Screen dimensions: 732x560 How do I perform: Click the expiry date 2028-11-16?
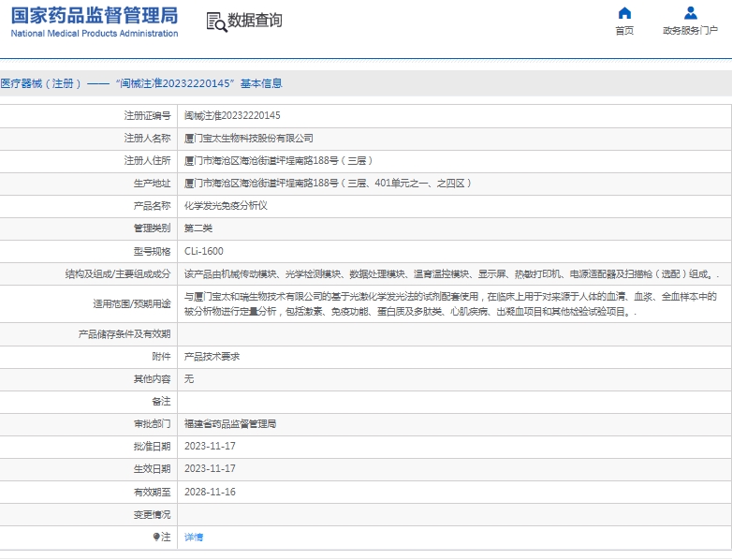pyautogui.click(x=210, y=492)
